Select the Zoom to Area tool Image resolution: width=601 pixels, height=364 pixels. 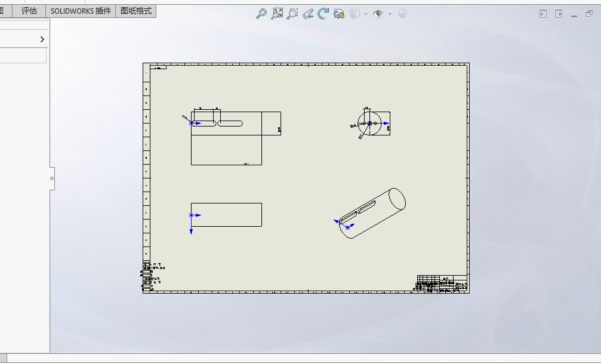click(292, 14)
